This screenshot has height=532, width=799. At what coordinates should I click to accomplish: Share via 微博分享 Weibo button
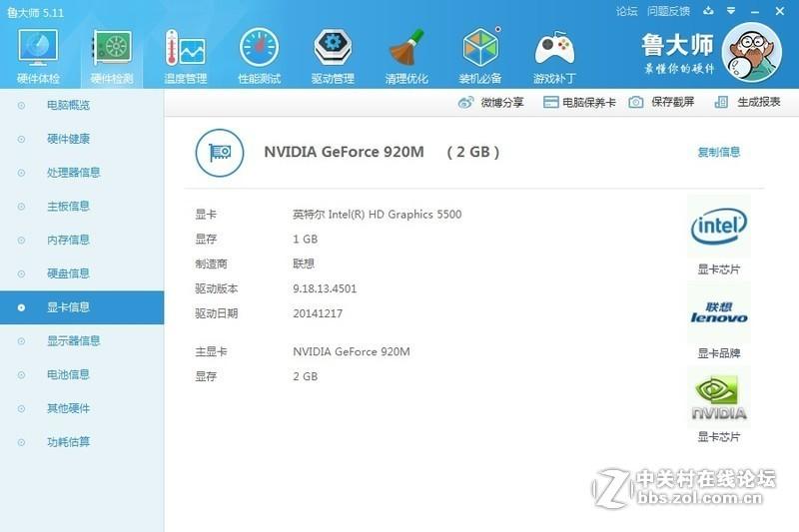491,103
